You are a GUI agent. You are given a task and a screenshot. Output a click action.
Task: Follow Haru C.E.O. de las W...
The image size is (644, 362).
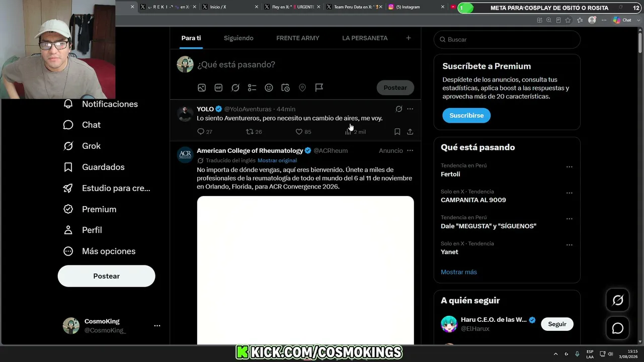(557, 324)
